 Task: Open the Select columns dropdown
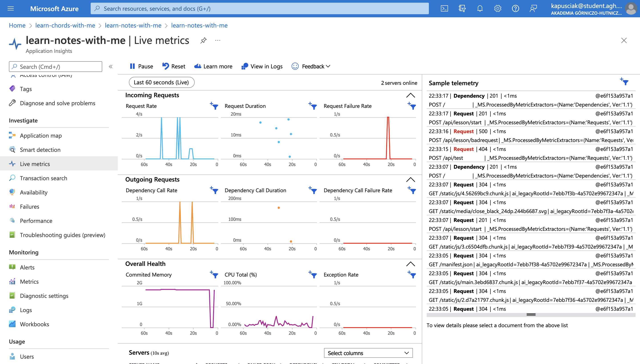pos(368,353)
